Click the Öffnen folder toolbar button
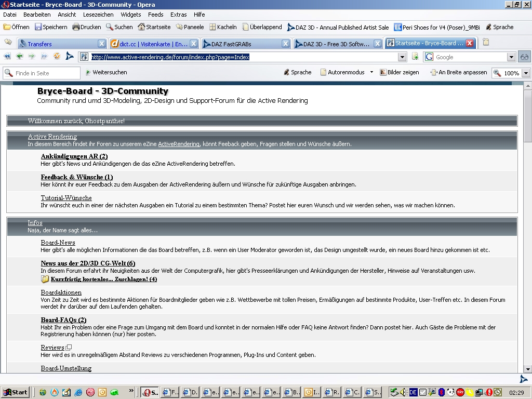This screenshot has height=399, width=532. (x=16, y=27)
